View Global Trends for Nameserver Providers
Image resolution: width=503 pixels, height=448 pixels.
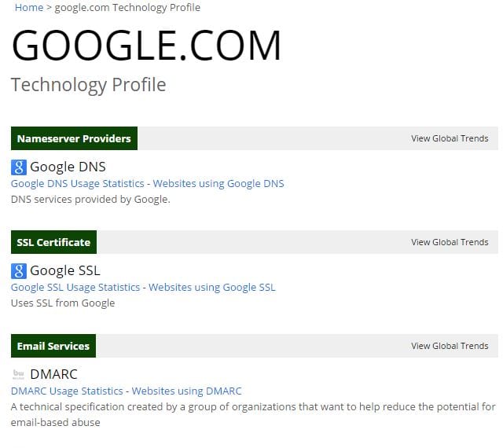coord(450,138)
